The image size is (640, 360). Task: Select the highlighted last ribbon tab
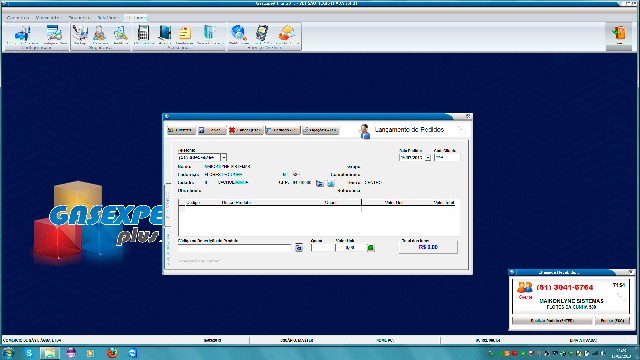pyautogui.click(x=135, y=18)
